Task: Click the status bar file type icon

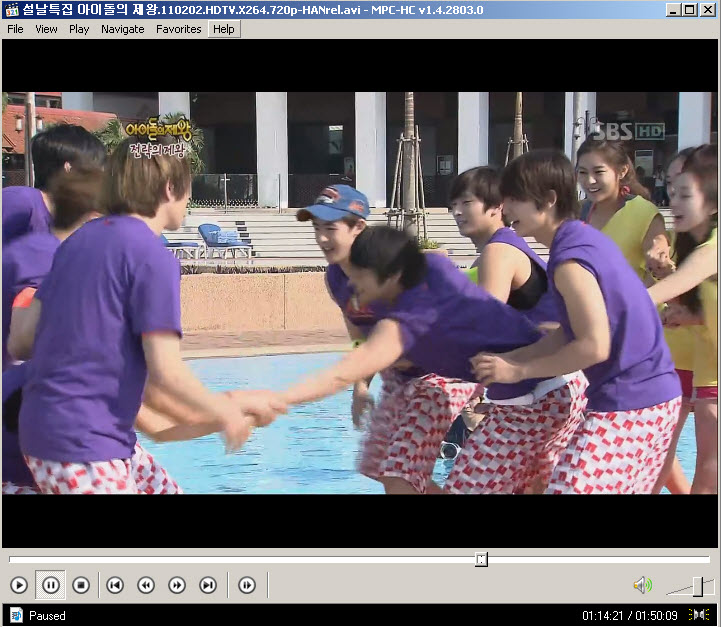Action: click(x=16, y=615)
